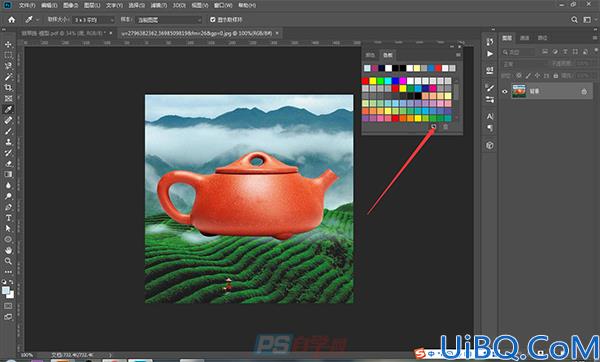Click the delete swatch trash icon

(445, 127)
